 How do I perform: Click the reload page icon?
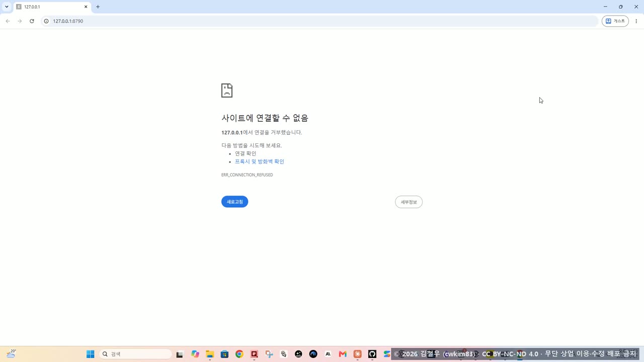point(32,21)
